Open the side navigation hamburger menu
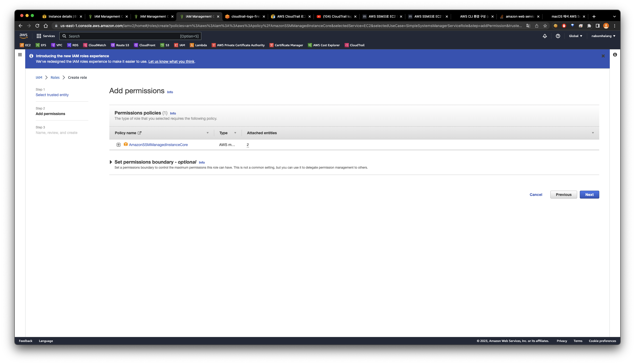Screen dimensions: 635x364 20,55
